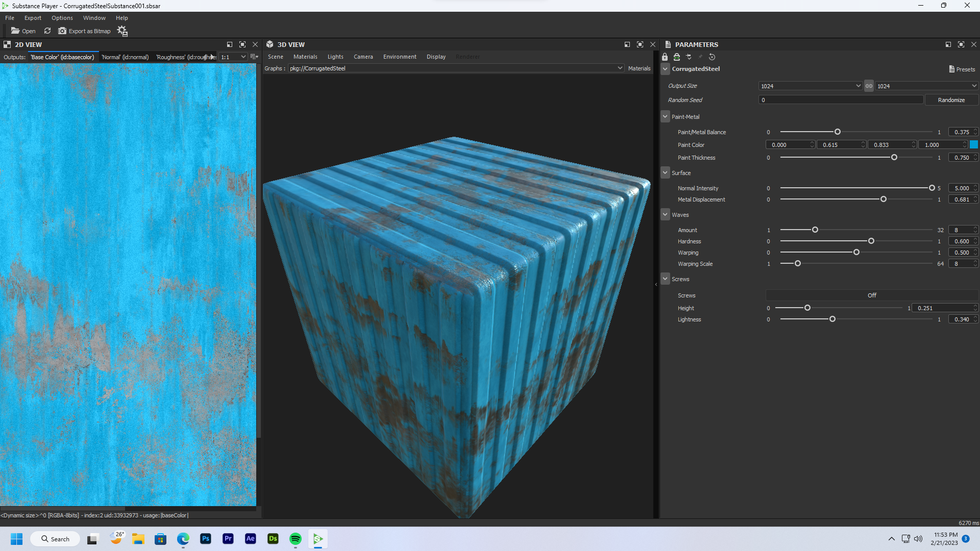Collapse the Surface parameter group
Viewport: 980px width, 551px height.
665,173
